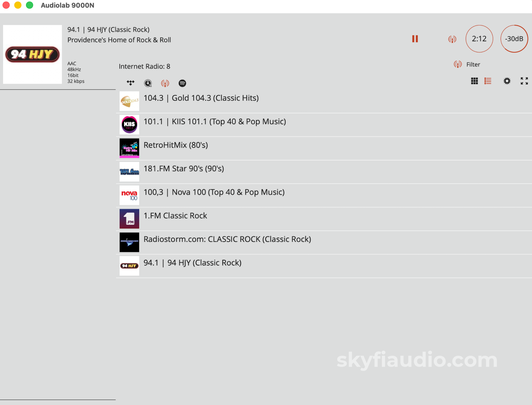
Task: Click Gold 104.3 station logo
Action: click(x=129, y=101)
